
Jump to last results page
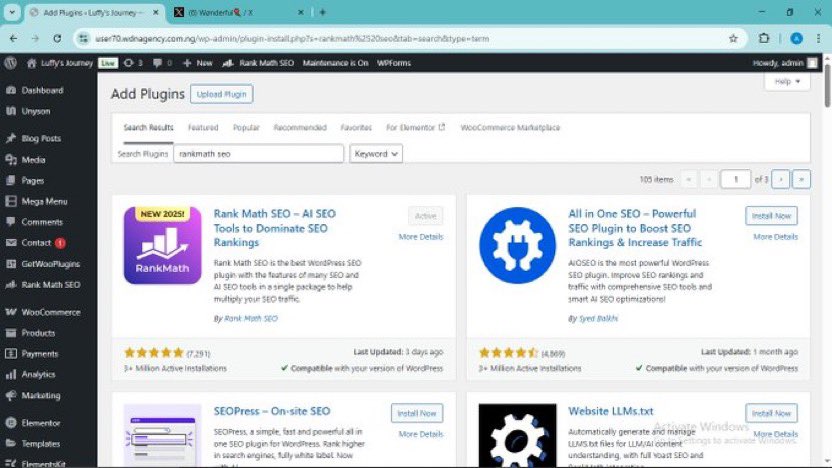click(x=801, y=179)
